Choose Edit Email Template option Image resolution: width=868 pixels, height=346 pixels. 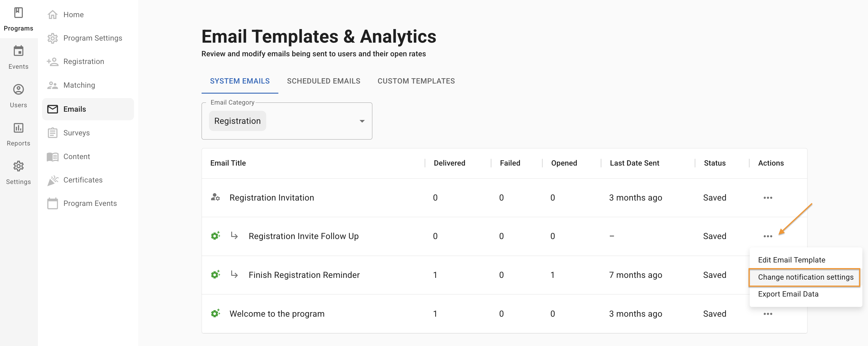791,260
